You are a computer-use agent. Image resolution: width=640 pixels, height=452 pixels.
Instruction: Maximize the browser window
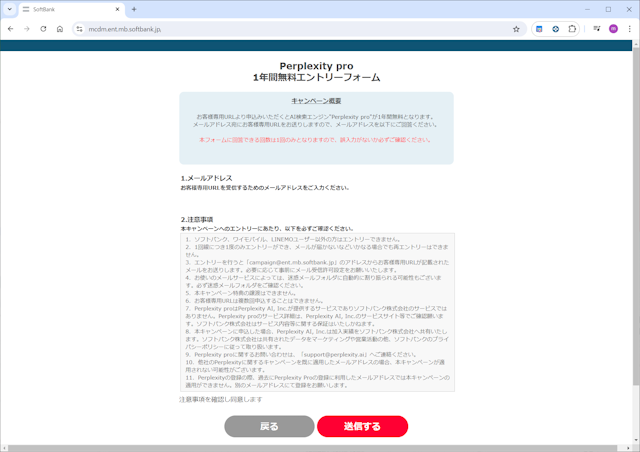tap(608, 9)
